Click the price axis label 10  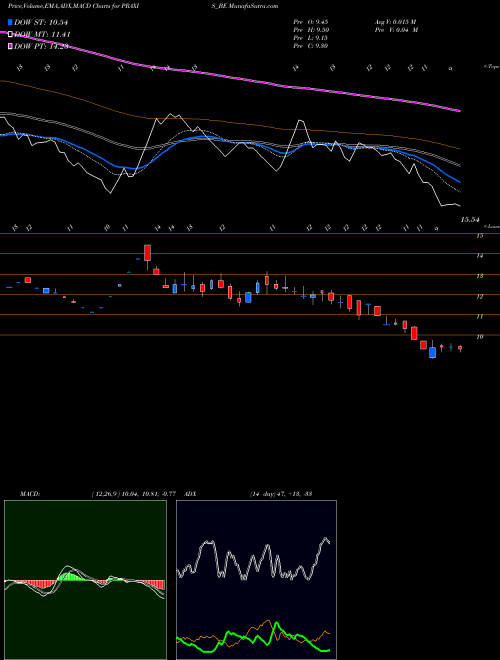(x=479, y=337)
